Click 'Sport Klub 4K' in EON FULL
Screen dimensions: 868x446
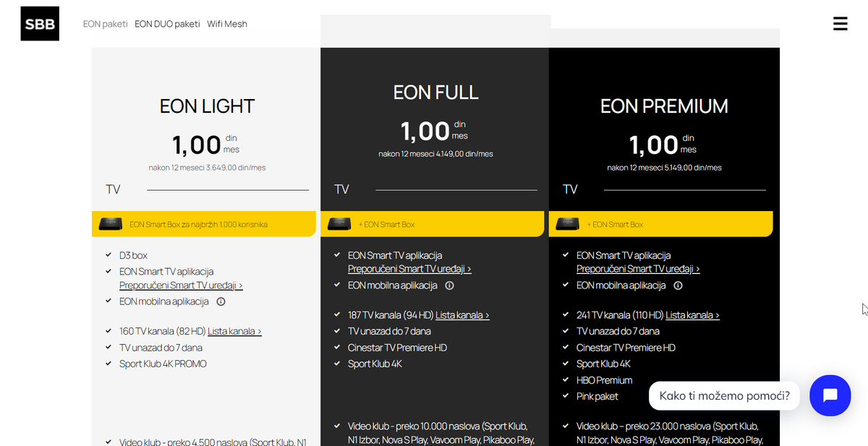tap(375, 364)
